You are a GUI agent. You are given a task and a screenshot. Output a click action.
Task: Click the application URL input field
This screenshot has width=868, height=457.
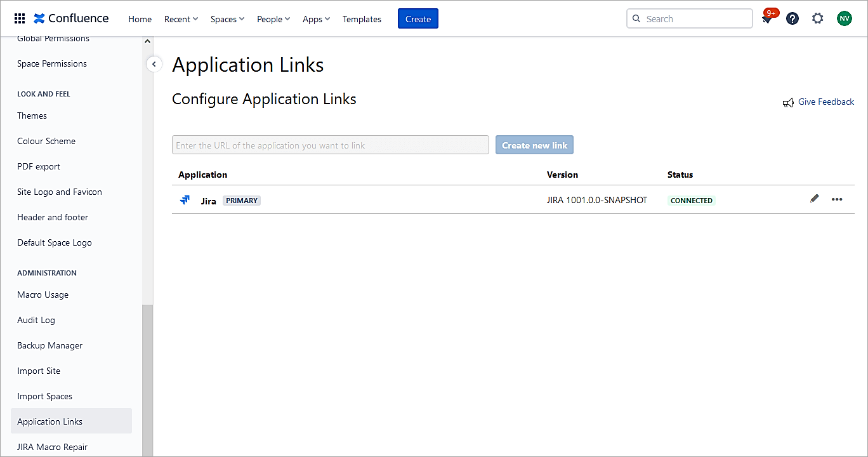[330, 145]
